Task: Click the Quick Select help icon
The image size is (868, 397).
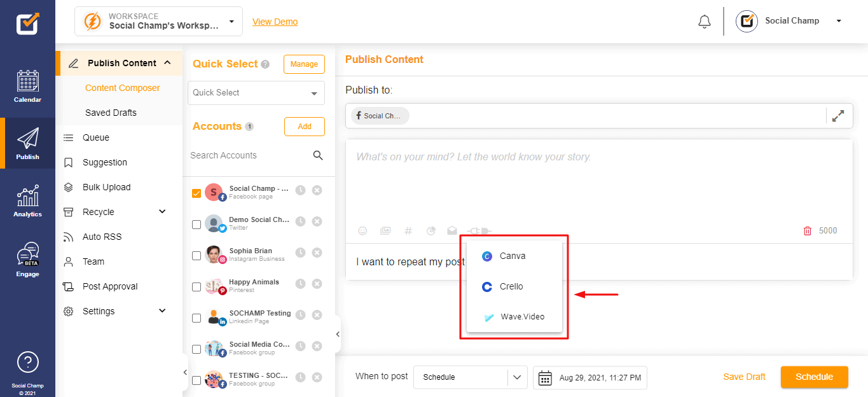Action: tap(265, 64)
